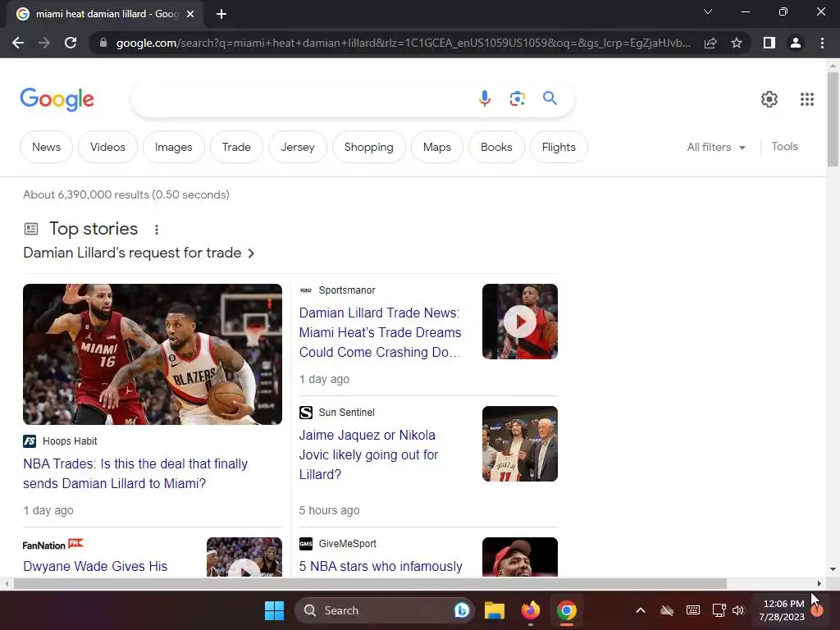The image size is (840, 630).
Task: Open Bing chat icon in taskbar search
Action: coord(461,610)
